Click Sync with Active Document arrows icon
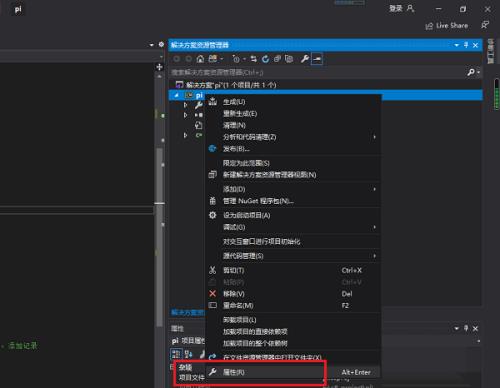 click(254, 59)
